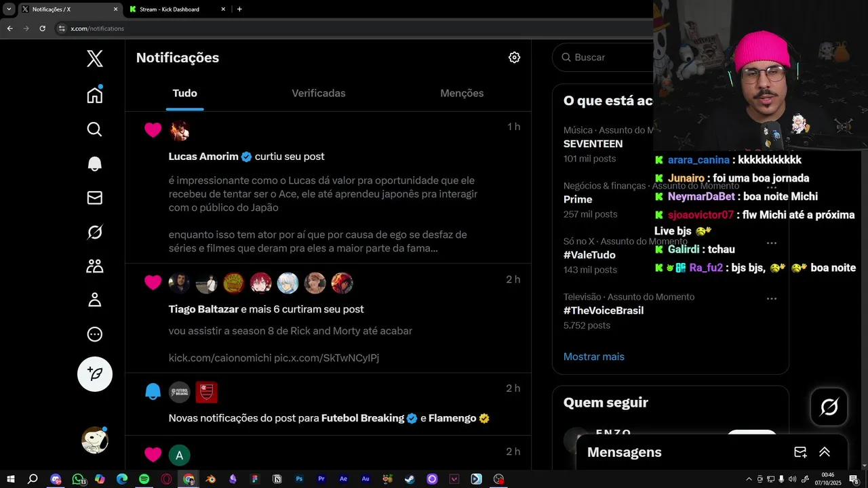868x488 pixels.
Task: Open taskbar clock showing 00:46
Action: click(828, 479)
